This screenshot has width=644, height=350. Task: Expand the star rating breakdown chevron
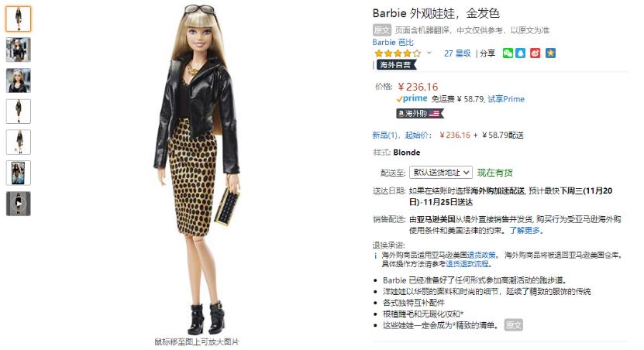(x=429, y=53)
